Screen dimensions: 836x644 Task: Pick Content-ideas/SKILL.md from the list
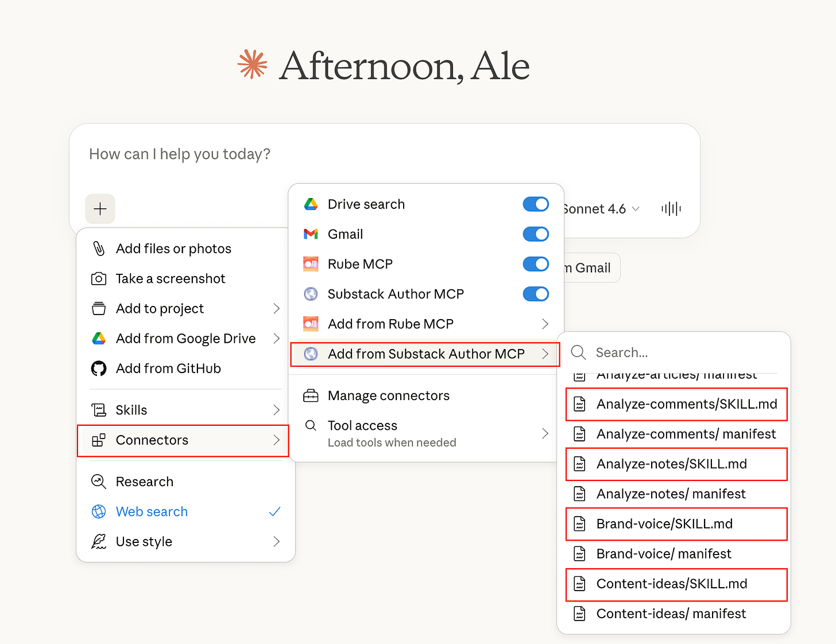coord(676,584)
